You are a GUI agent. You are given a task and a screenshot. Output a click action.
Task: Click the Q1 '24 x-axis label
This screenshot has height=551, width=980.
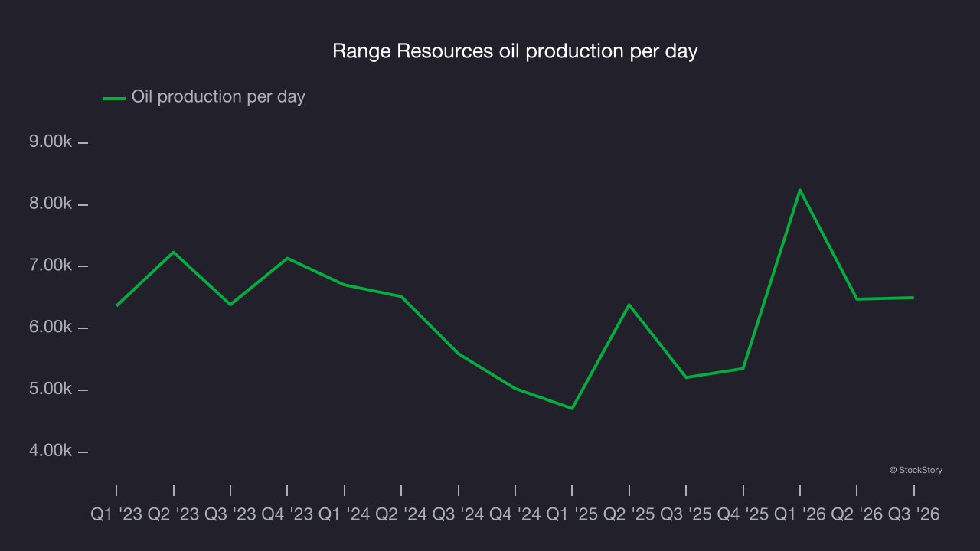(x=345, y=514)
